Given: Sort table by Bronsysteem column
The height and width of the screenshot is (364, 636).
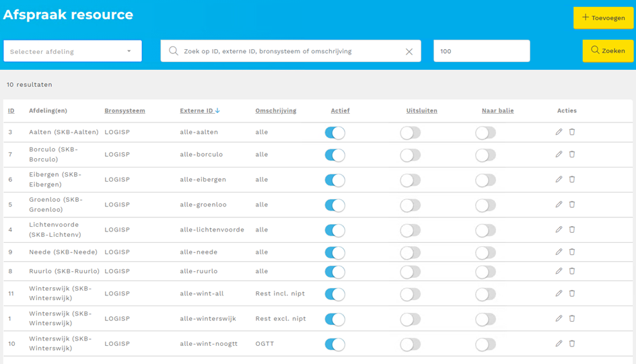Looking at the screenshot, I should (125, 110).
